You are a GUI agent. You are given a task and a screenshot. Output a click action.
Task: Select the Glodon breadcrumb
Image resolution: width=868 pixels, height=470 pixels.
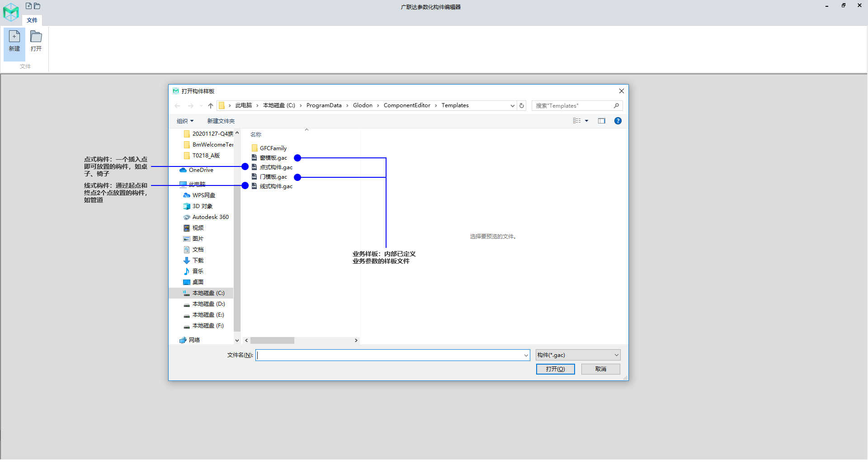pyautogui.click(x=363, y=105)
